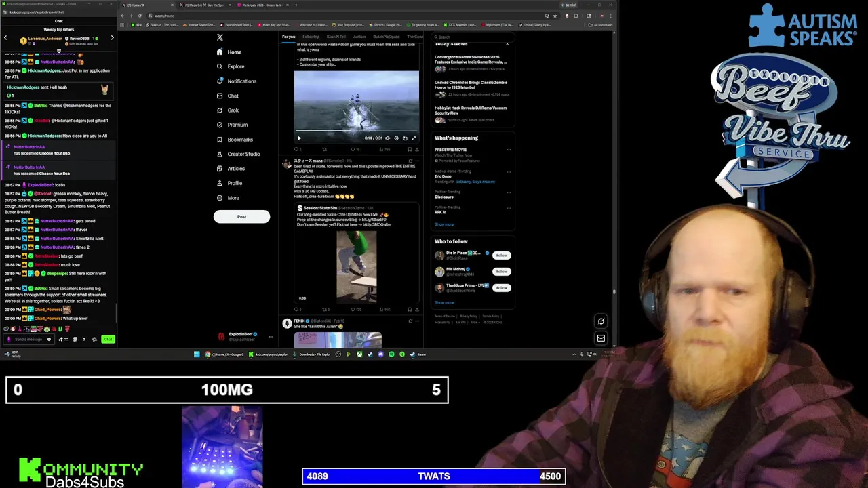This screenshot has height=488, width=868.
Task: Follow Mir Mehraj account
Action: tap(501, 271)
